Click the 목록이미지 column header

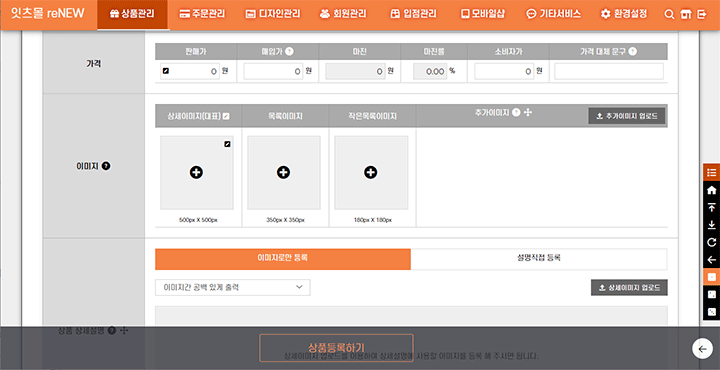pos(286,116)
